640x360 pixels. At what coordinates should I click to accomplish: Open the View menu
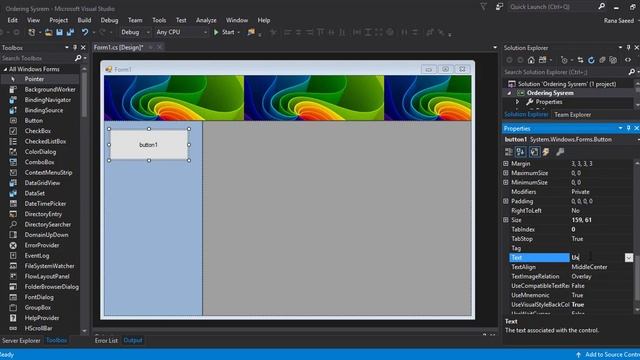click(x=33, y=20)
